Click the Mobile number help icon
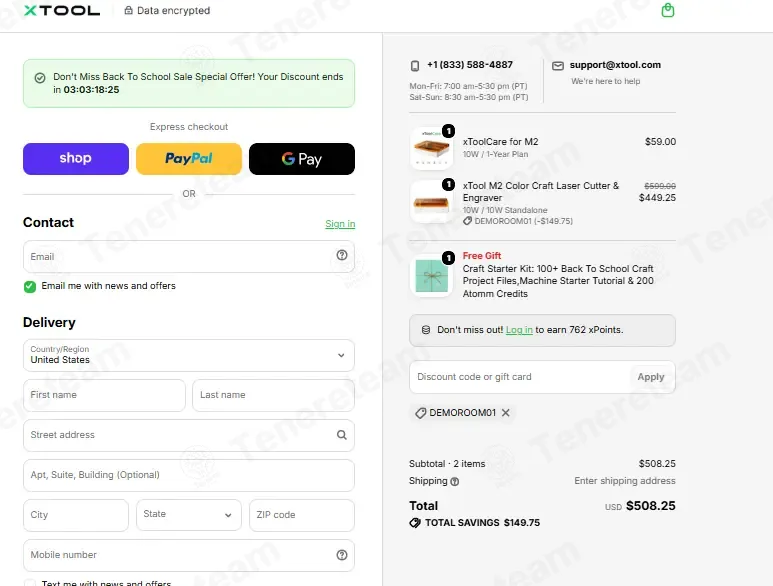Screen dimensions: 773x586 (342, 555)
